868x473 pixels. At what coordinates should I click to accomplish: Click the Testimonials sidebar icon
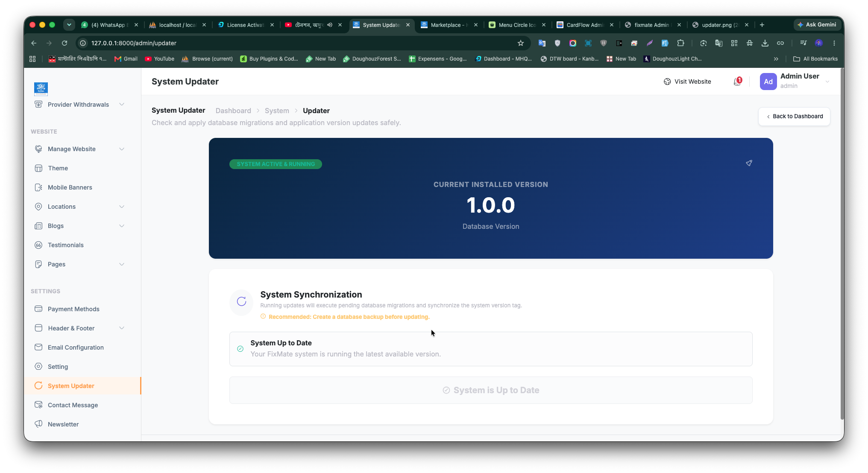[x=38, y=245]
